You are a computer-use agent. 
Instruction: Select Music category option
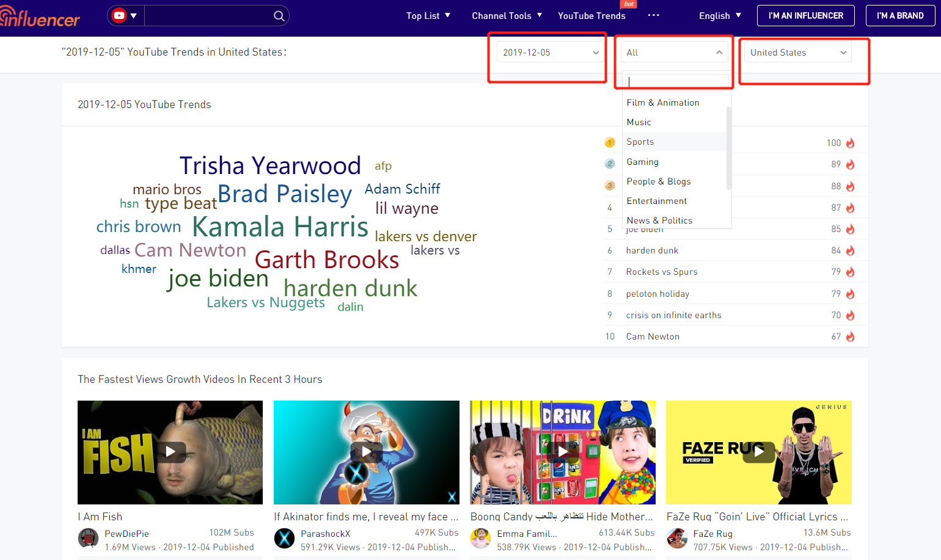point(639,122)
